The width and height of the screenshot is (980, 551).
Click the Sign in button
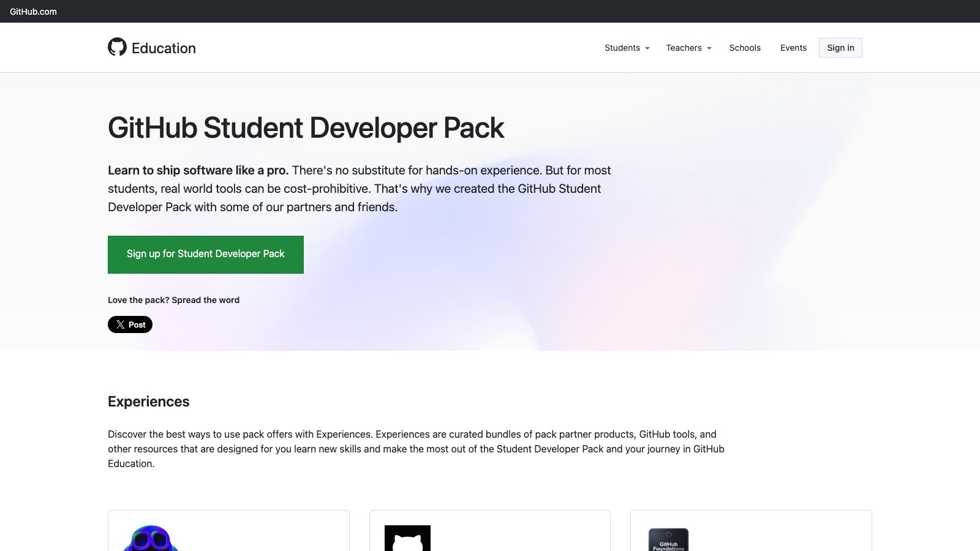pyautogui.click(x=840, y=48)
